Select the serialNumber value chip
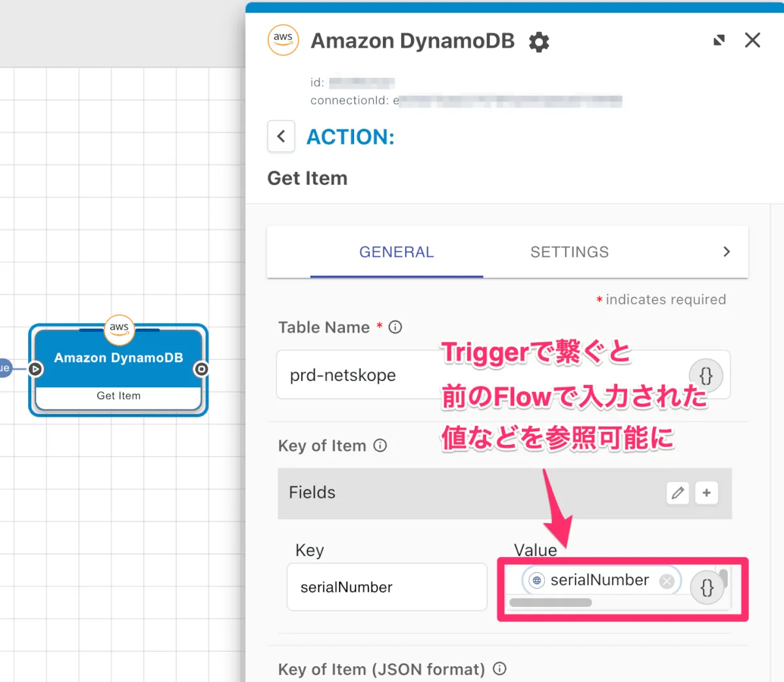This screenshot has height=682, width=784. (x=600, y=580)
